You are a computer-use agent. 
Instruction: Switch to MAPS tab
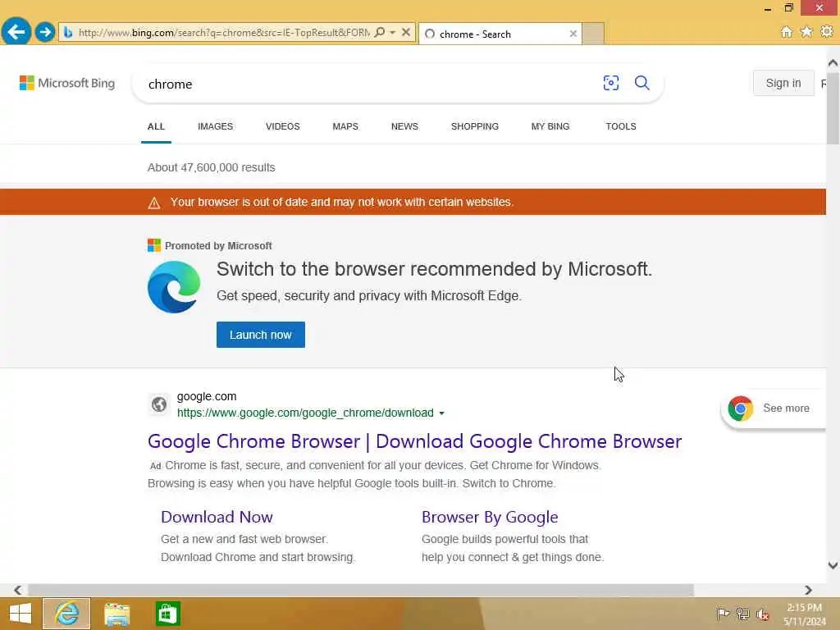coord(345,126)
